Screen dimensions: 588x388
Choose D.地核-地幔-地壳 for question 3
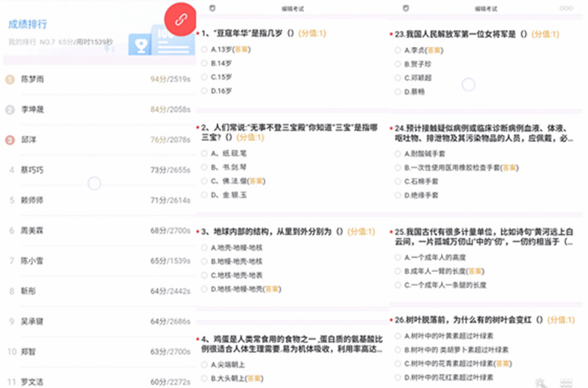204,289
